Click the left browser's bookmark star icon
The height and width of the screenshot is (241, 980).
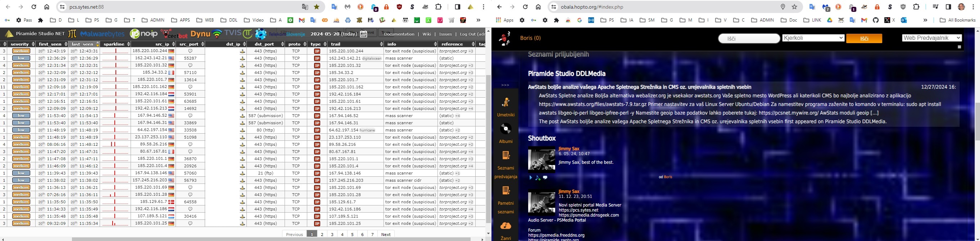(317, 7)
